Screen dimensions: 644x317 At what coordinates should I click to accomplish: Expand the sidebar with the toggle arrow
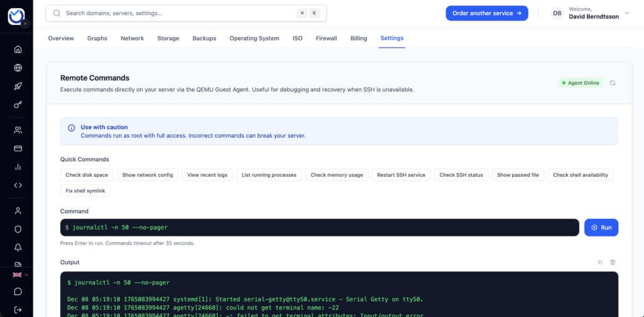tap(26, 23)
